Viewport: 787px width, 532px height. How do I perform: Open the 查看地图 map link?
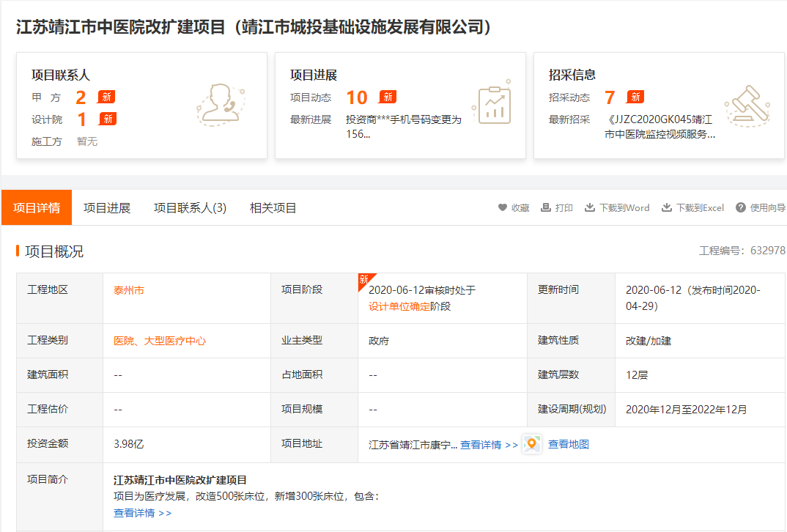coord(568,444)
